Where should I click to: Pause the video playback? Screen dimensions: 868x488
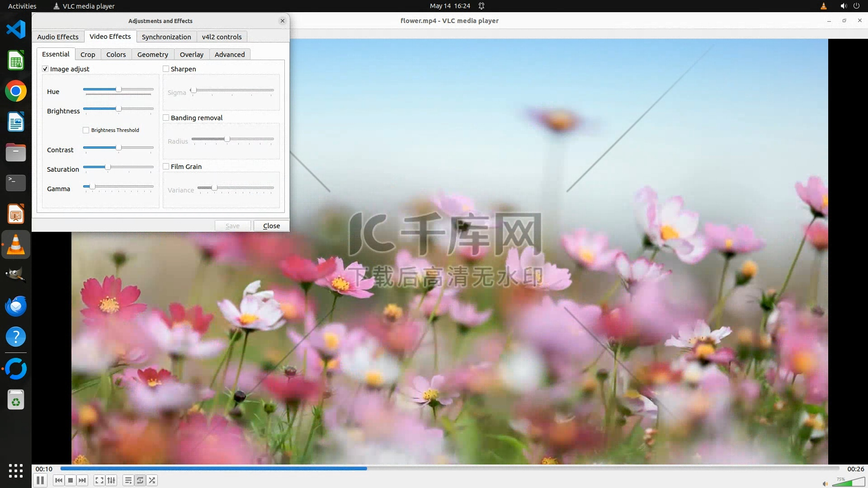(x=40, y=480)
